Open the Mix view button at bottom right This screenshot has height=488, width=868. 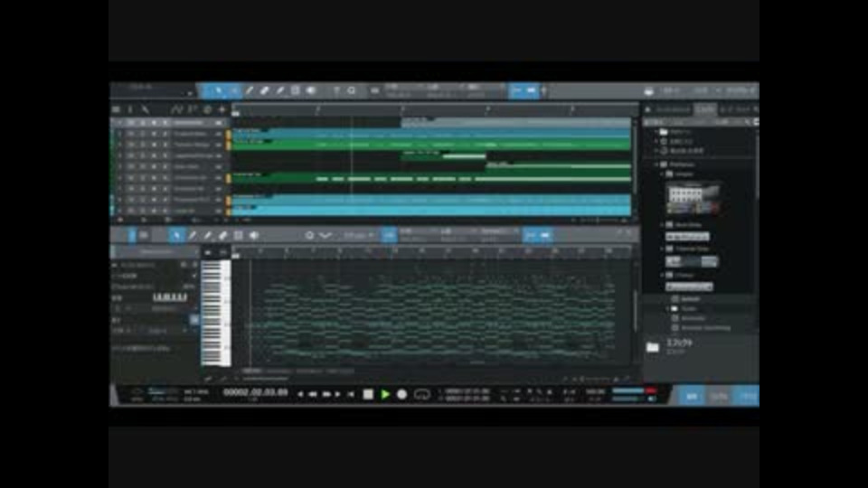(719, 396)
